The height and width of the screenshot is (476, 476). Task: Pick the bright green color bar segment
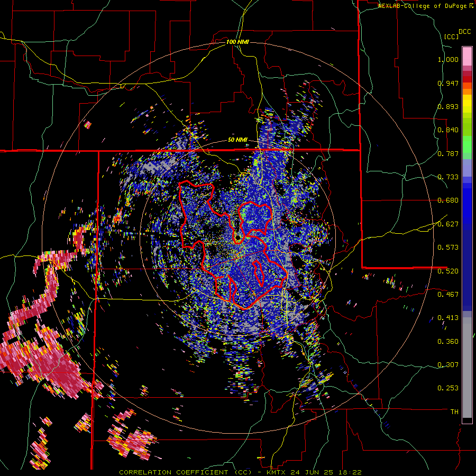point(467,144)
